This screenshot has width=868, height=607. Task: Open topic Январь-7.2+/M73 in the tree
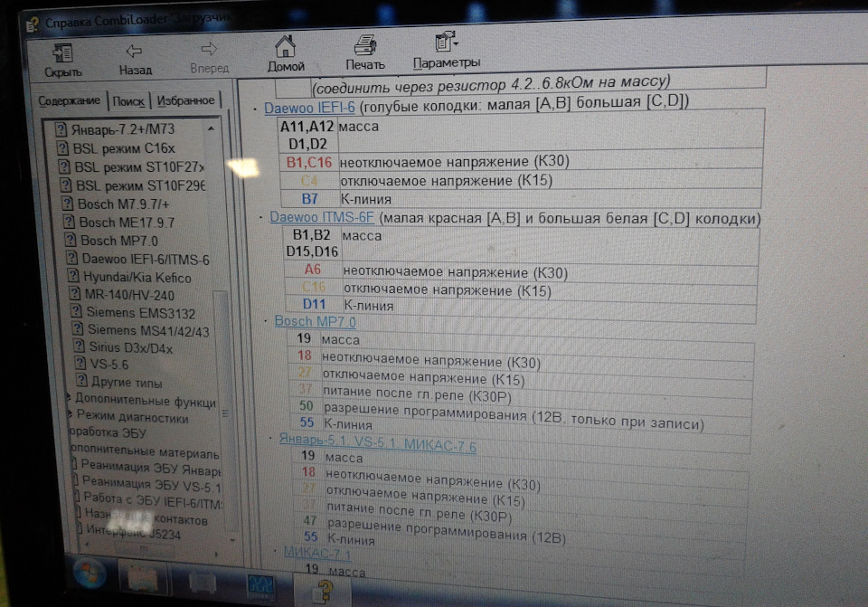click(122, 129)
